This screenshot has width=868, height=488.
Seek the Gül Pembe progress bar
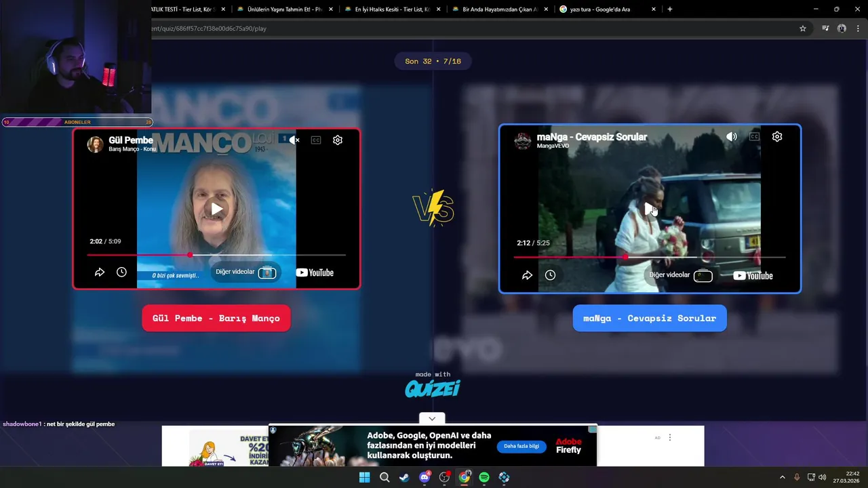click(x=216, y=255)
